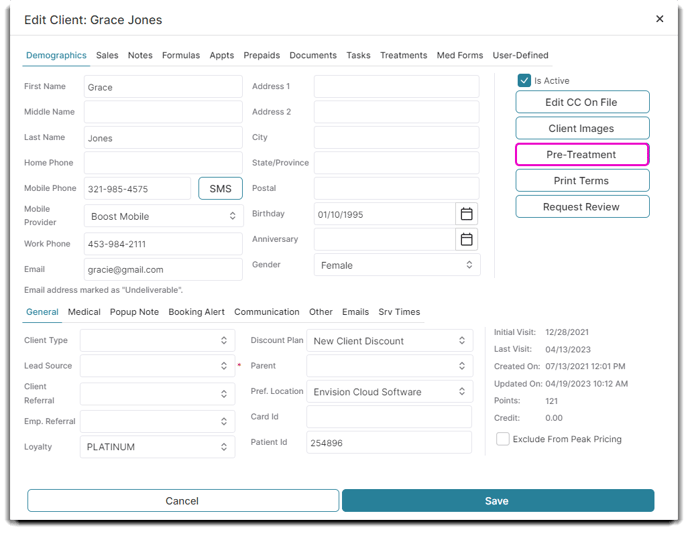Open the Emails sub-tab
Image resolution: width=688 pixels, height=540 pixels.
(355, 312)
